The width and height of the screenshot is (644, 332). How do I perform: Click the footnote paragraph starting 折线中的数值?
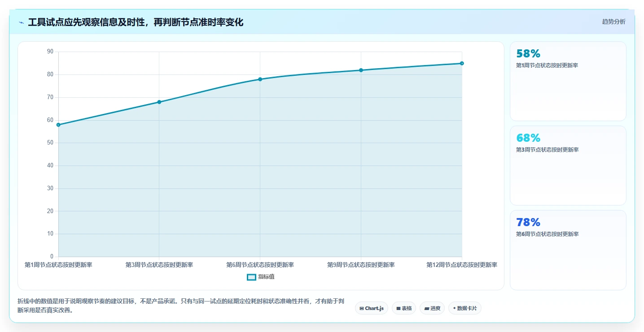point(180,306)
